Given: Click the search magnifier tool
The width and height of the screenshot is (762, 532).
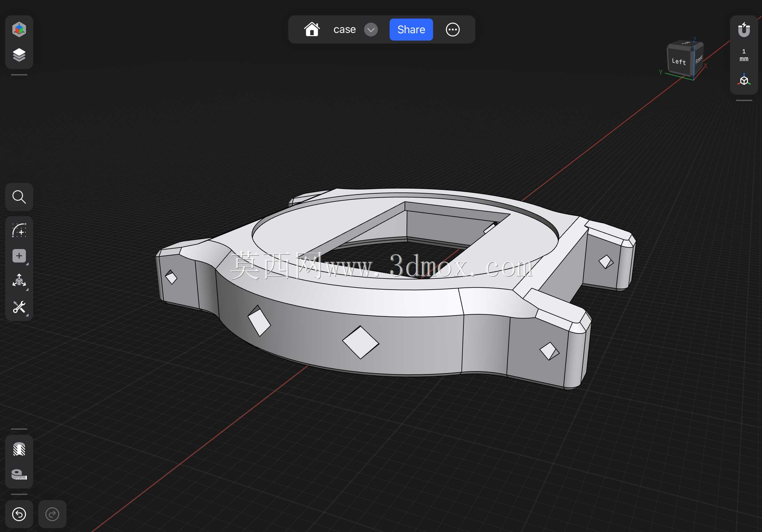Looking at the screenshot, I should click(x=19, y=197).
